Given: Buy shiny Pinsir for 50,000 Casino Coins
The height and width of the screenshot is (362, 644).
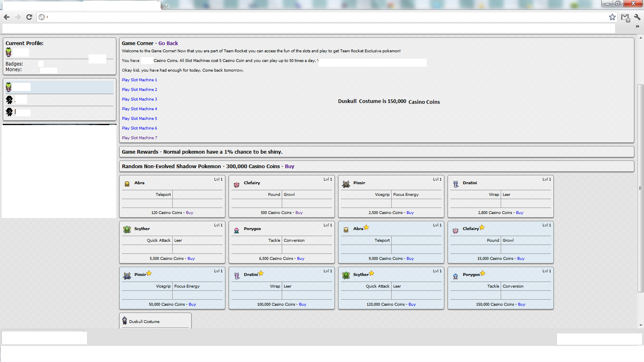Looking at the screenshot, I should coord(192,304).
